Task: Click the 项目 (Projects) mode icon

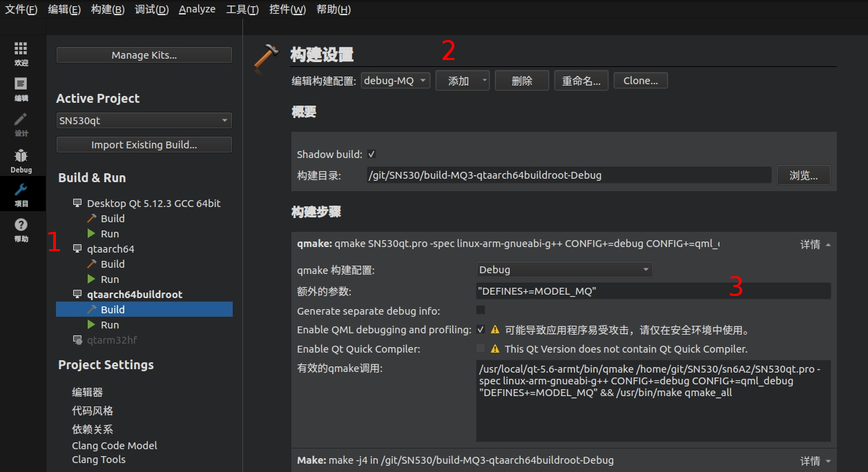Action: [21, 193]
